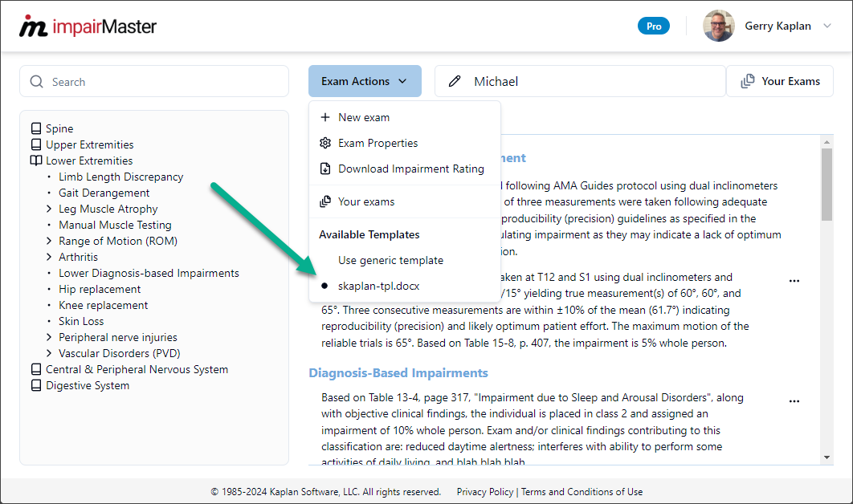Image resolution: width=853 pixels, height=504 pixels.
Task: Expand Leg Muscle Atrophy
Action: coord(49,209)
